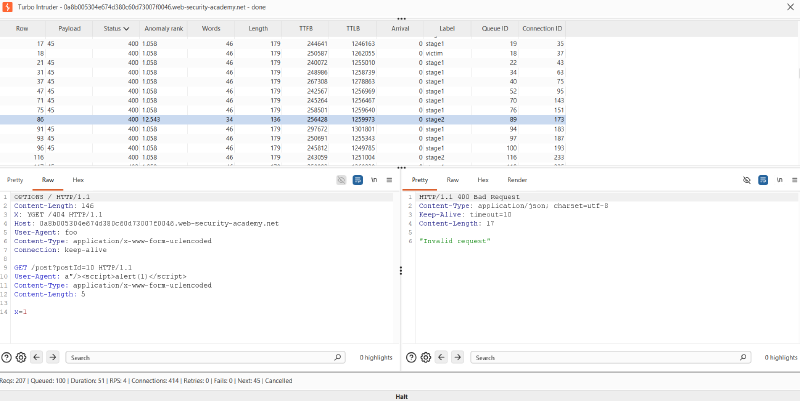Select table row 91
This screenshot has width=800, height=401.
coord(282,129)
